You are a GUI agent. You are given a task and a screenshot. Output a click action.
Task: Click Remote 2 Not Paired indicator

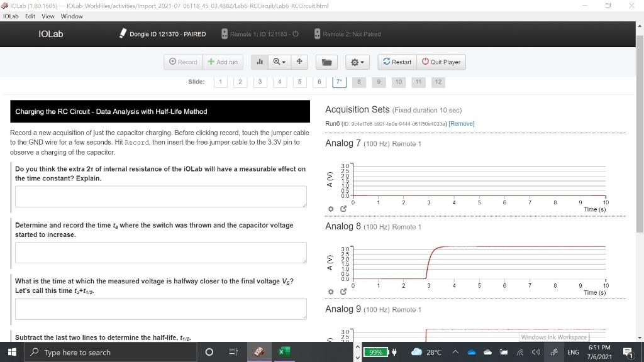point(347,34)
